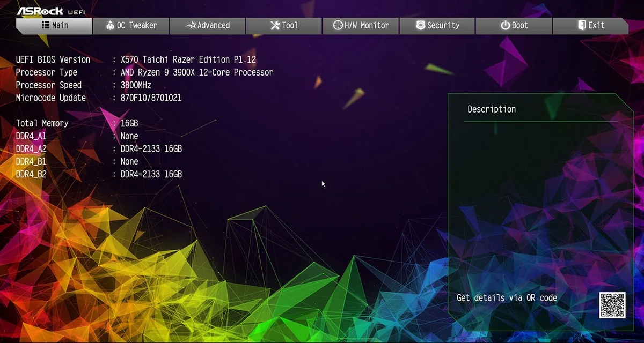Click the None value for DDR4_B1
The width and height of the screenshot is (644, 343).
pos(129,162)
